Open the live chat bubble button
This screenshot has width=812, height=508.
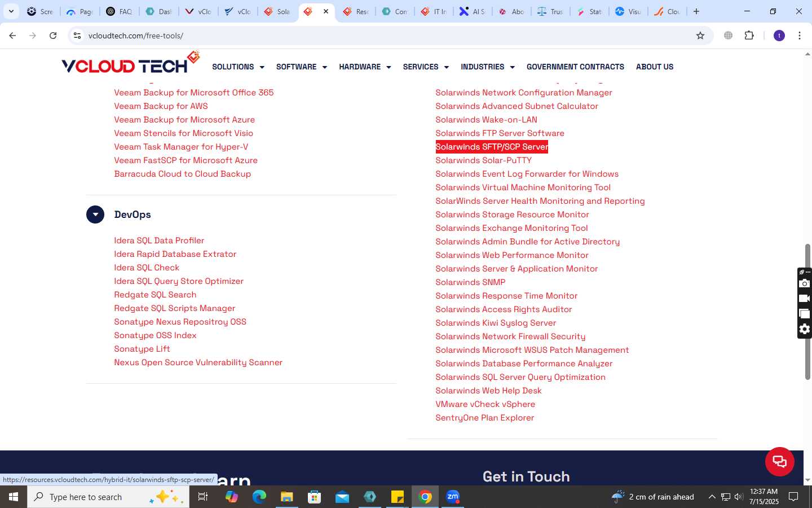pos(780,462)
